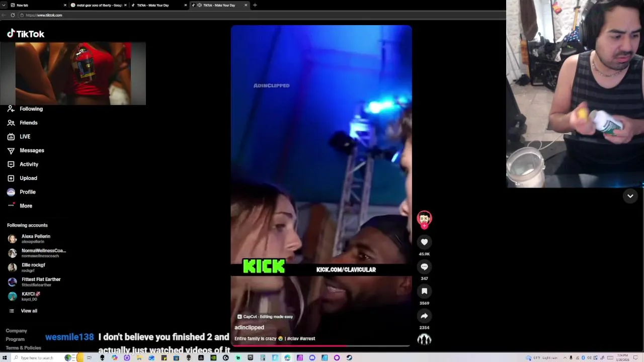Click the #clav hashtag in the caption
The width and height of the screenshot is (644, 362).
293,338
